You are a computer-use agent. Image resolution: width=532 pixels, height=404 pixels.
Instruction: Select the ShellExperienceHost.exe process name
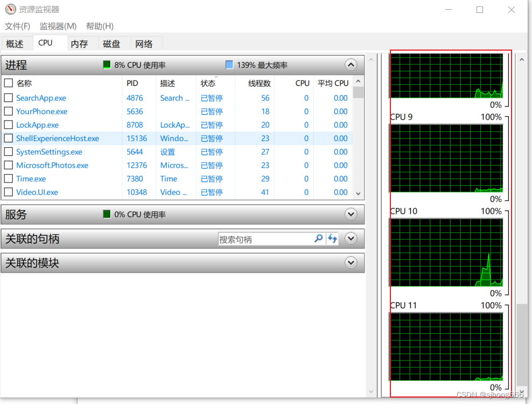[58, 138]
